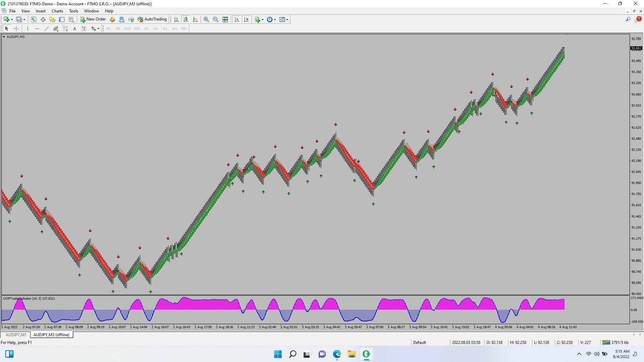Click the Zoom In magnifier icon
The height and width of the screenshot is (362, 644).
[x=206, y=19]
